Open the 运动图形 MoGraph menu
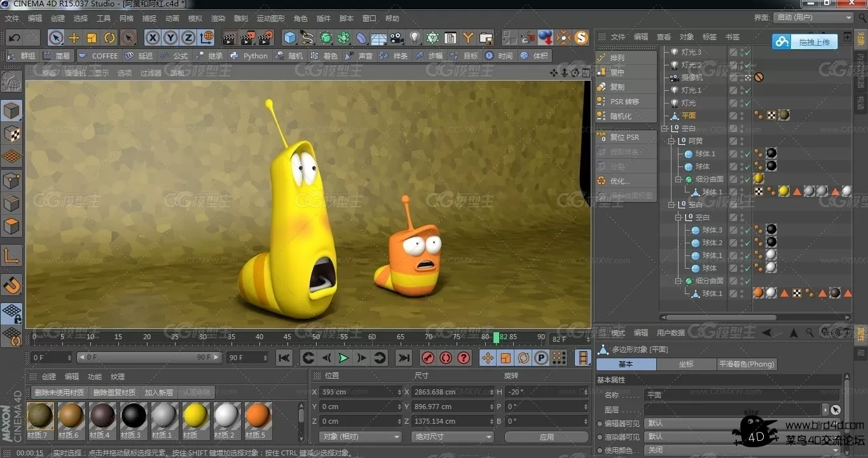 click(271, 18)
